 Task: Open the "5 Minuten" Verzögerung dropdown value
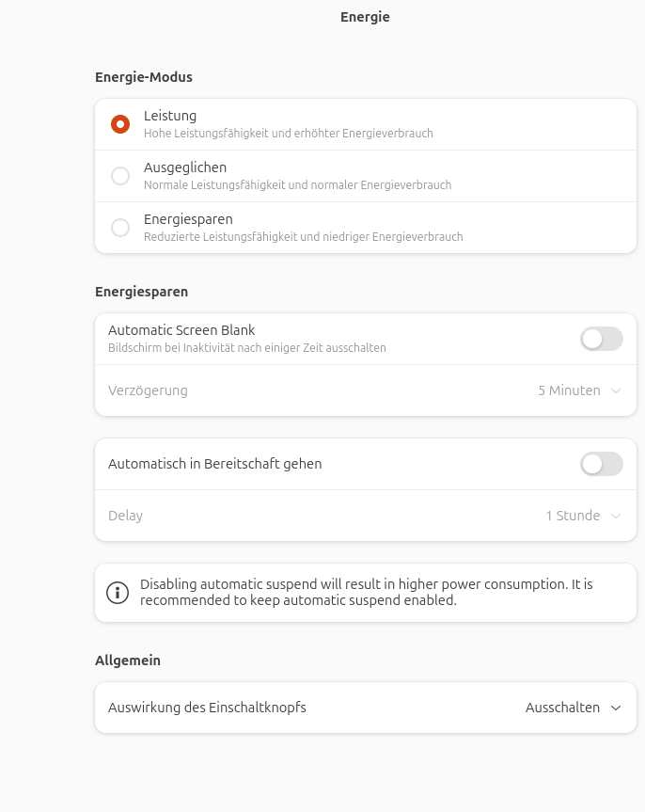(569, 390)
